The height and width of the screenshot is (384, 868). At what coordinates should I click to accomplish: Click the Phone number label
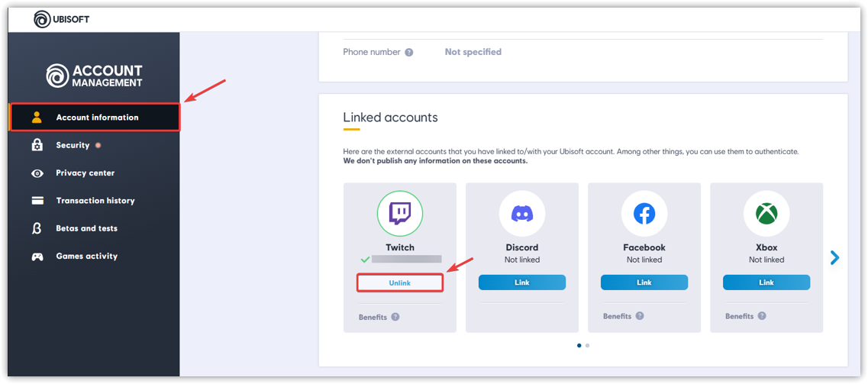point(372,52)
